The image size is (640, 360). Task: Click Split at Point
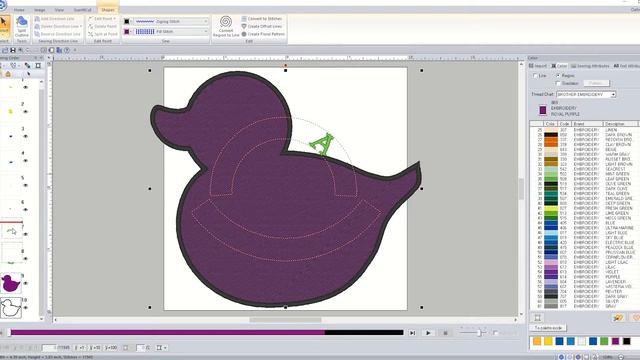tap(102, 34)
